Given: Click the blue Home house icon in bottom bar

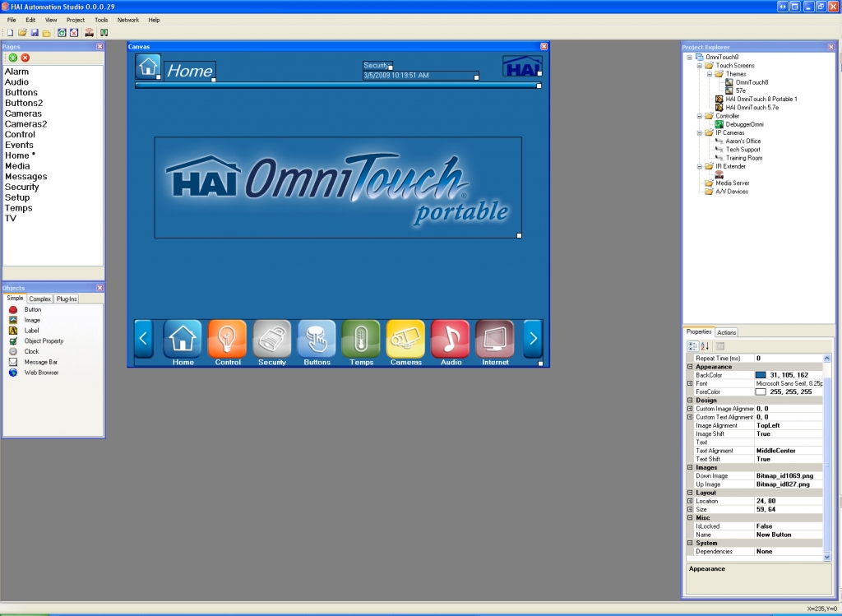Looking at the screenshot, I should pyautogui.click(x=183, y=339).
